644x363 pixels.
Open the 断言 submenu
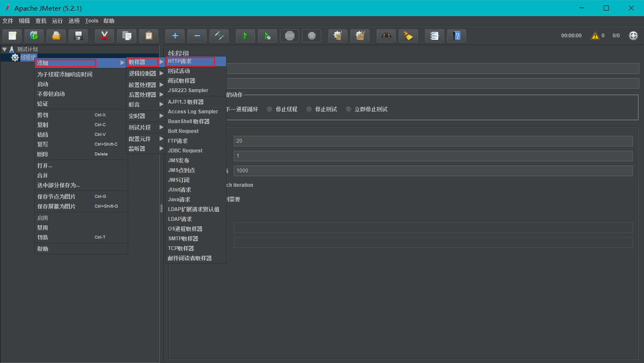coord(146,104)
